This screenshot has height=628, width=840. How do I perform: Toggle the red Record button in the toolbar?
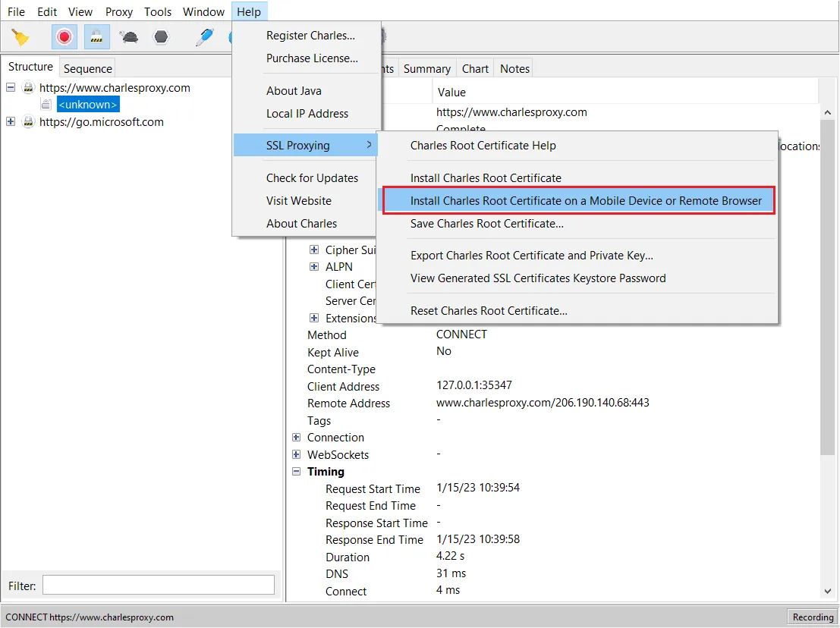pos(64,37)
